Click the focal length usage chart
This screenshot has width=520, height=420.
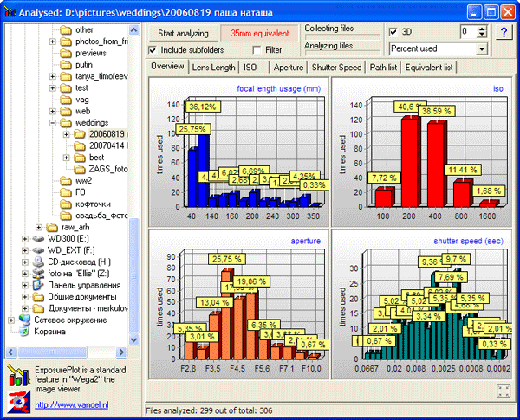click(x=239, y=152)
